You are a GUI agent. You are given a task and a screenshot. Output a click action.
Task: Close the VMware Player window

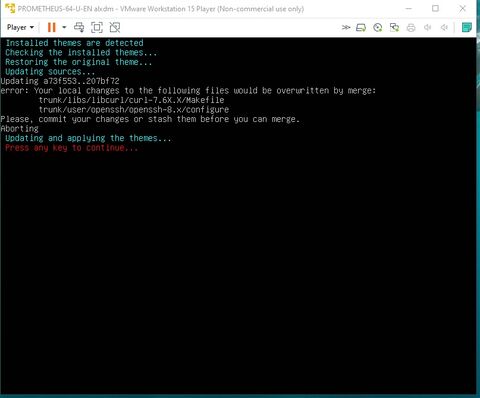click(x=462, y=9)
